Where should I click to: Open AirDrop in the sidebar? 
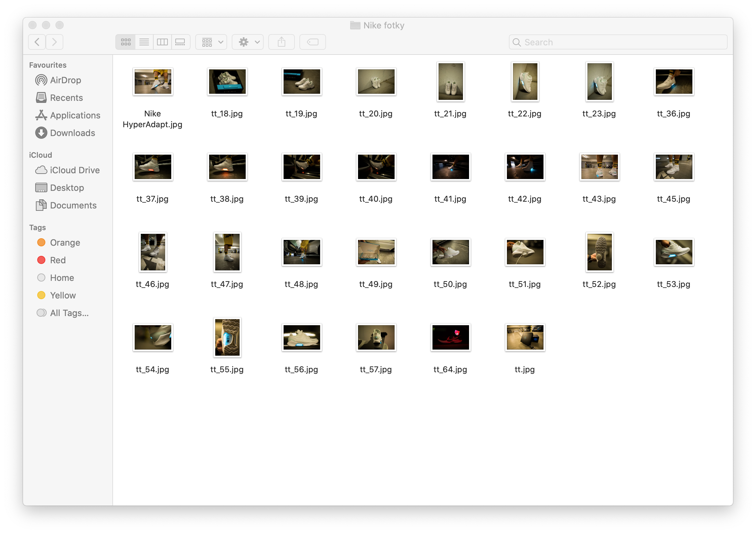coord(65,80)
